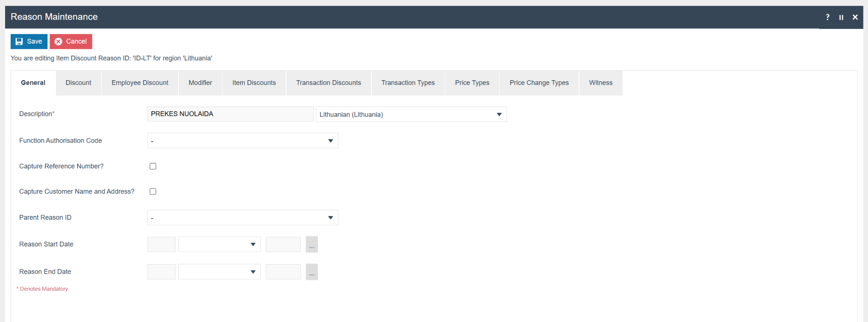The image size is (868, 322).
Task: Click Reason Start Date day field
Action: [x=161, y=244]
